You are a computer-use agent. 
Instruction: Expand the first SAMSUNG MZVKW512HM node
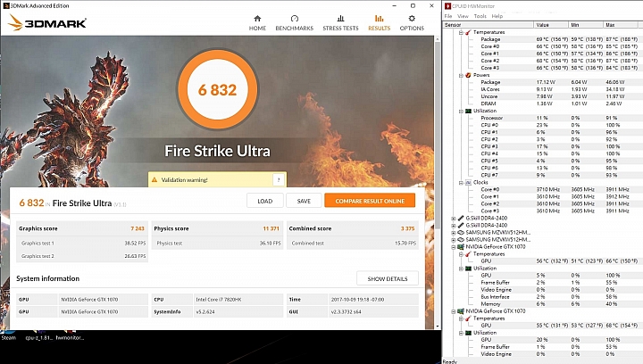(454, 233)
